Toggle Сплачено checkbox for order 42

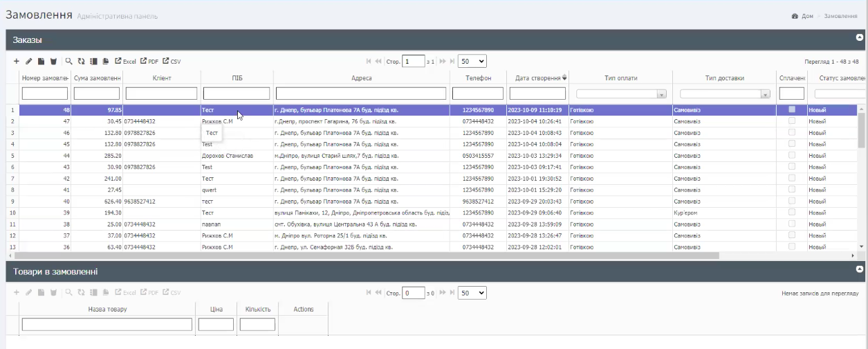792,178
